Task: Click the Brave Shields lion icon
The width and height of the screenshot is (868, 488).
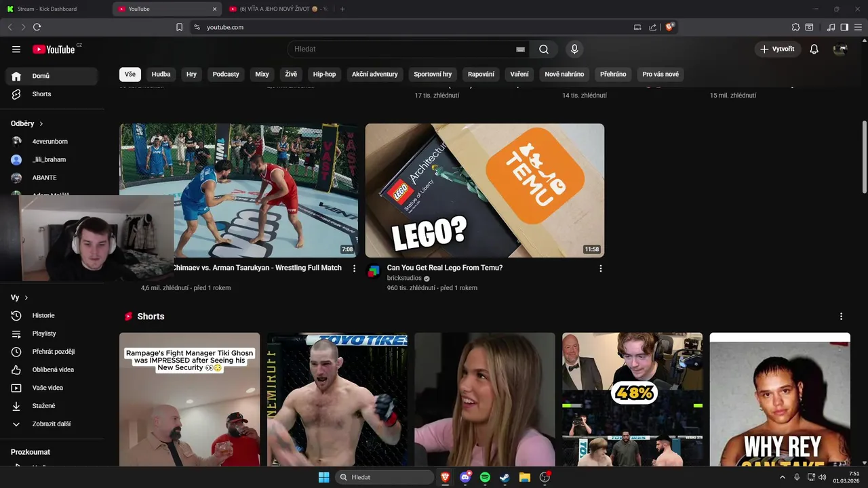Action: 669,27
